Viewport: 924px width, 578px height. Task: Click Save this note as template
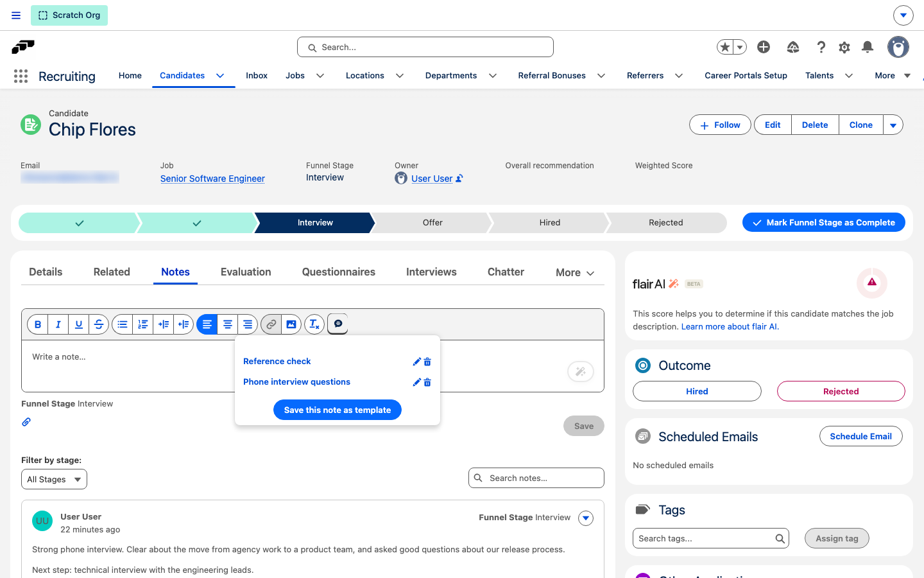point(338,410)
